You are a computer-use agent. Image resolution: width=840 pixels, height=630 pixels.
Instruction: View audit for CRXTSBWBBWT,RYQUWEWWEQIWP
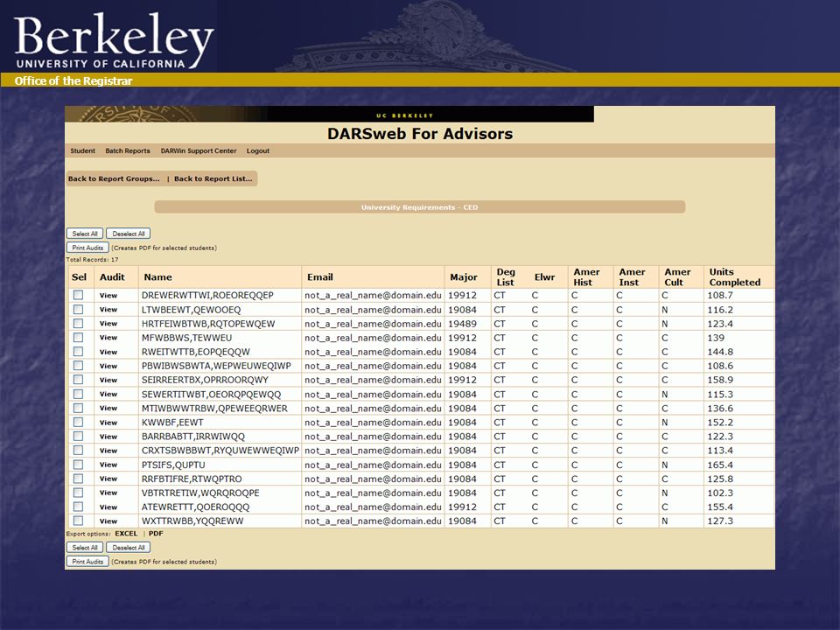tap(108, 451)
